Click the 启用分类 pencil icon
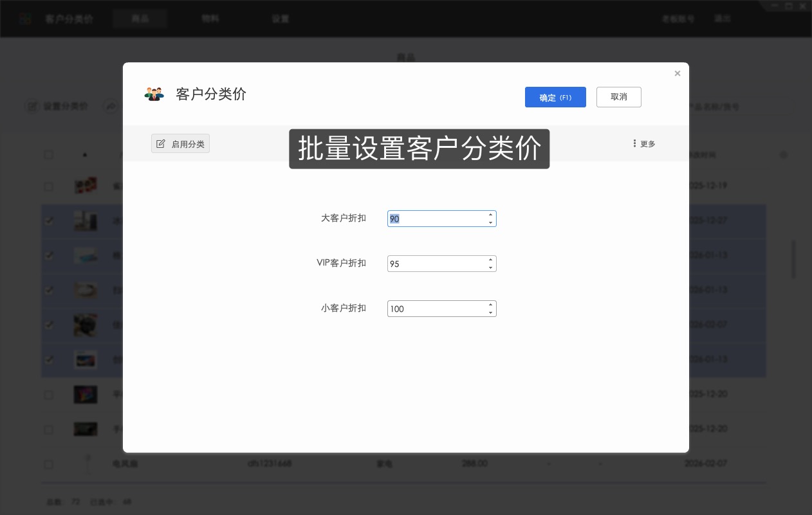Screen dimensions: 812x515 tap(161, 143)
